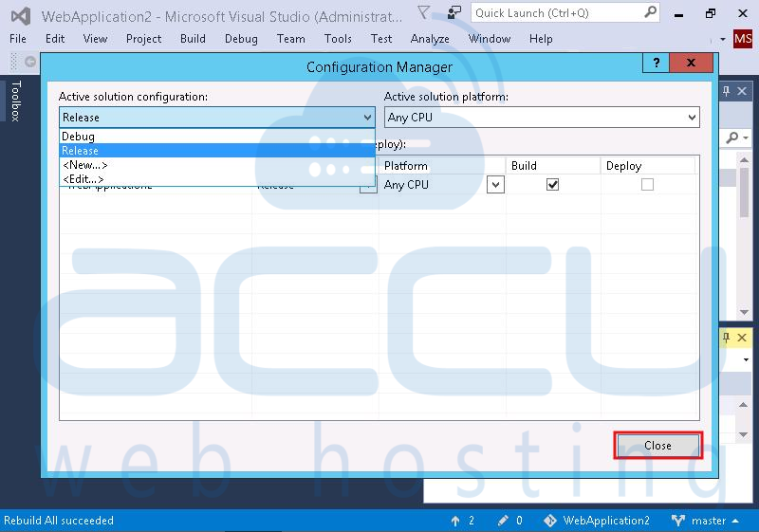The image size is (759, 532).
Task: Open the Configuration Manager help question button
Action: coord(656,63)
